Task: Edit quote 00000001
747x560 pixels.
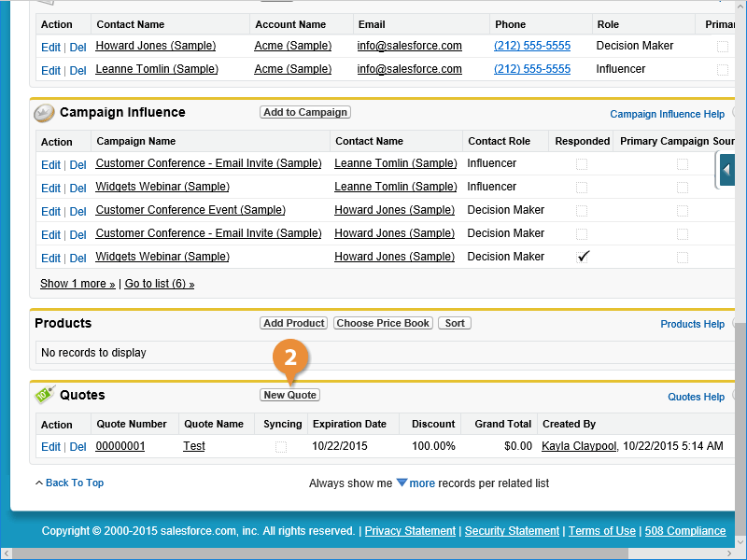Action: [50, 447]
